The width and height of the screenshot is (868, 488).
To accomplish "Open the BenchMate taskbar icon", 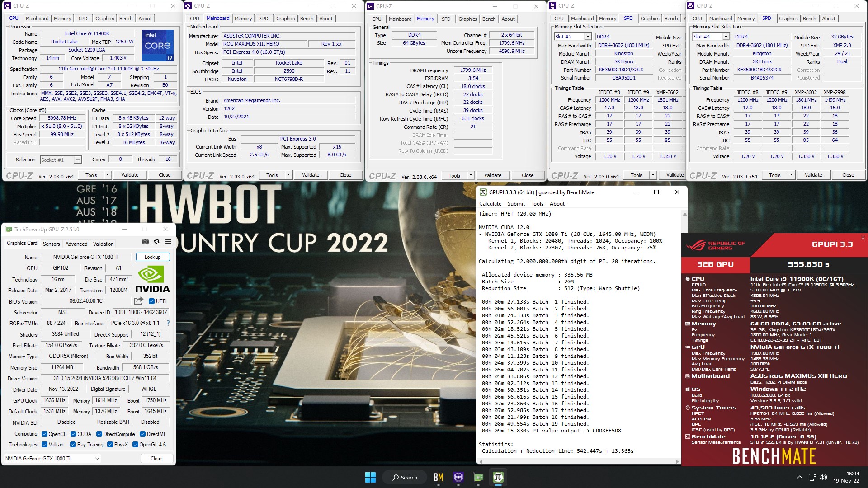I will [438, 477].
